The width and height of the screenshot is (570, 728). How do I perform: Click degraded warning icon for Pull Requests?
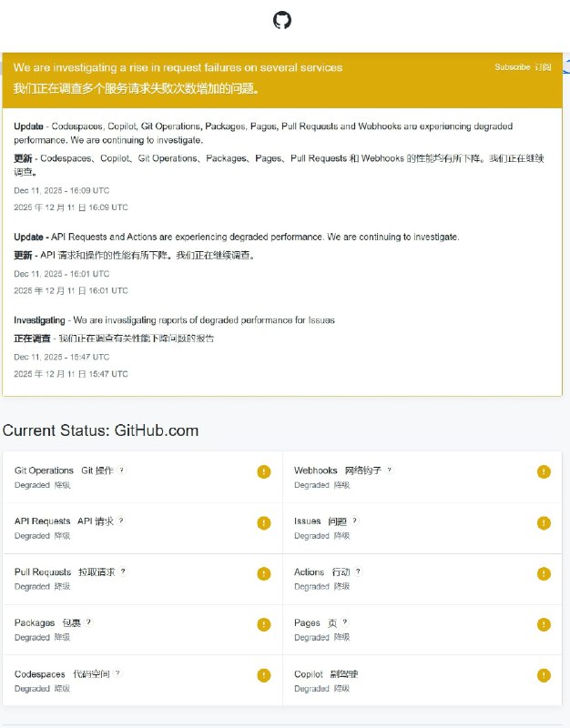(x=264, y=573)
